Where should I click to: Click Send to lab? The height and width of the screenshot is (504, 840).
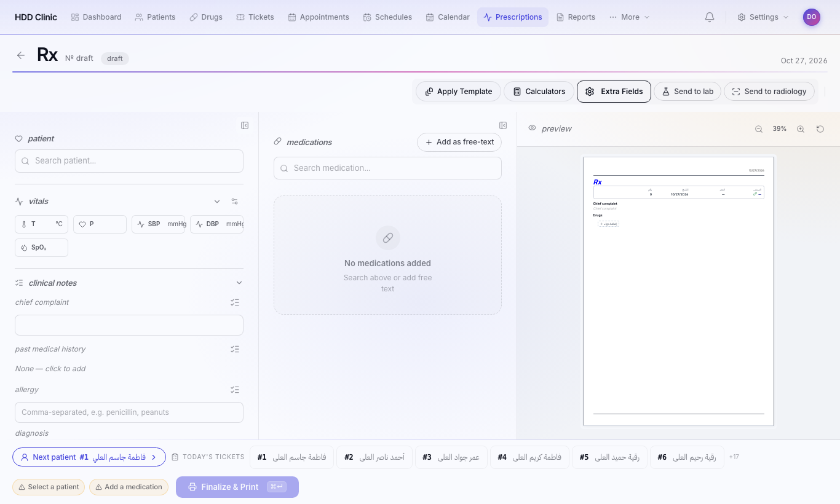pos(687,92)
